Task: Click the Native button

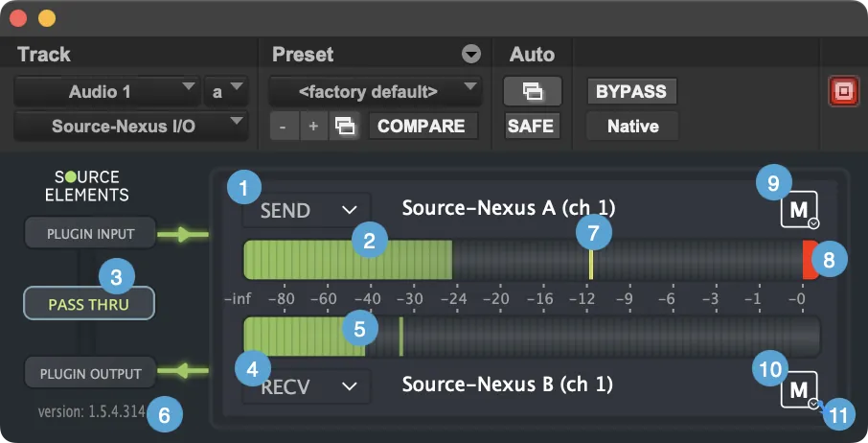Action: pos(632,127)
